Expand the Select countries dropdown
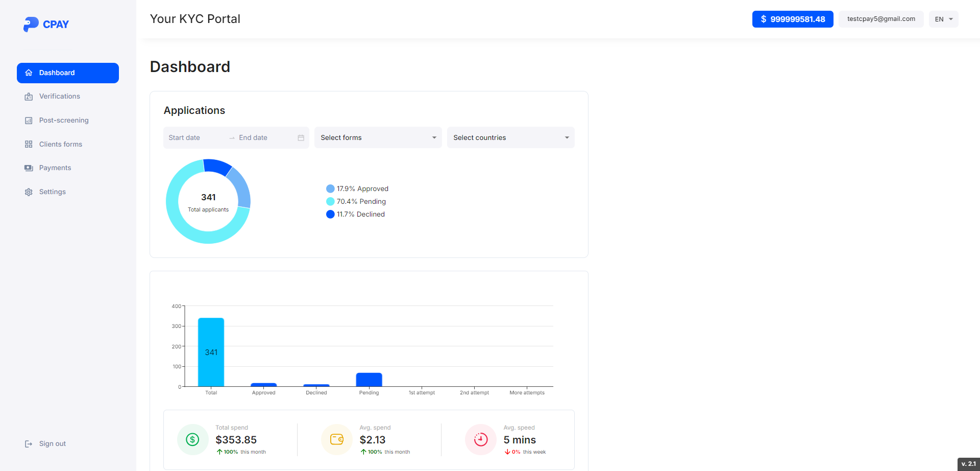 click(x=510, y=138)
